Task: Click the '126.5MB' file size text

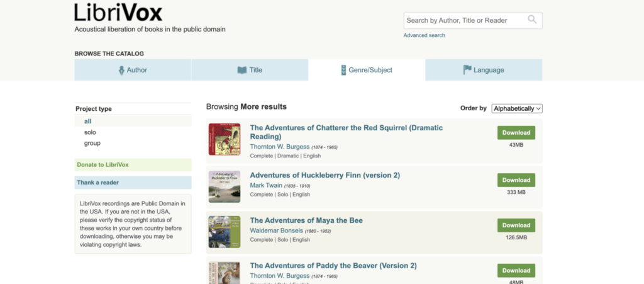Action: coord(516,237)
